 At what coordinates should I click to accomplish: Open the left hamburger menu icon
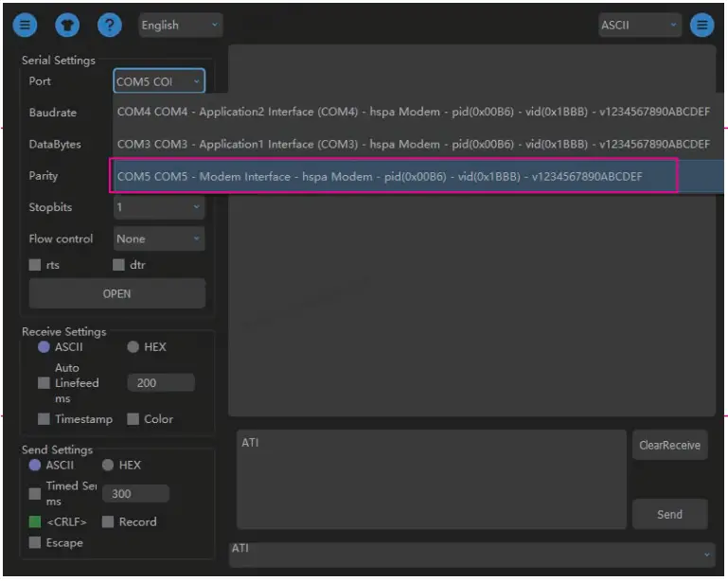coord(25,25)
